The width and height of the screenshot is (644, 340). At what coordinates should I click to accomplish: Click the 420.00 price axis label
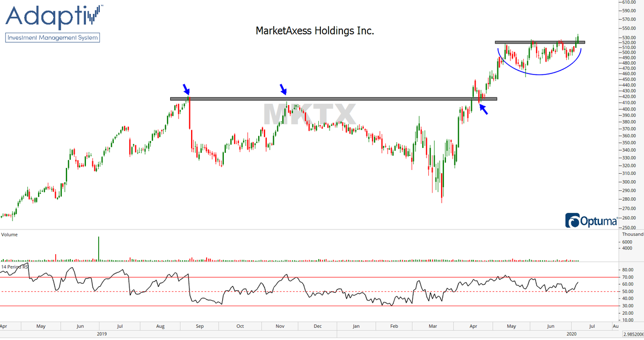(x=628, y=97)
